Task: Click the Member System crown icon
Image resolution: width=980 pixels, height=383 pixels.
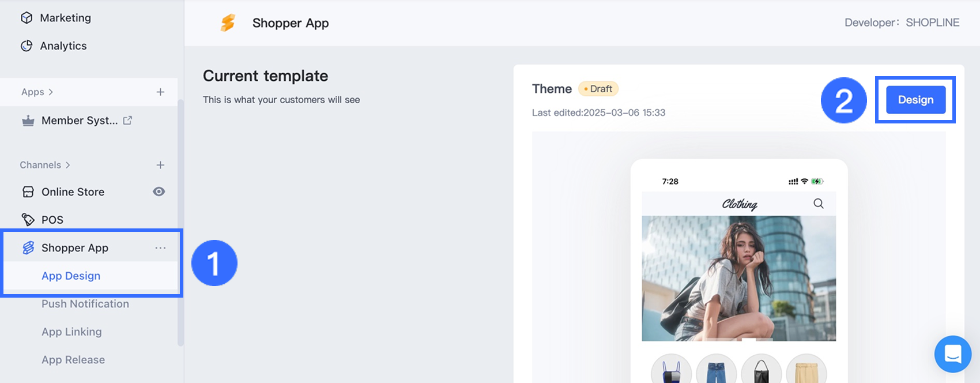Action: (x=28, y=121)
